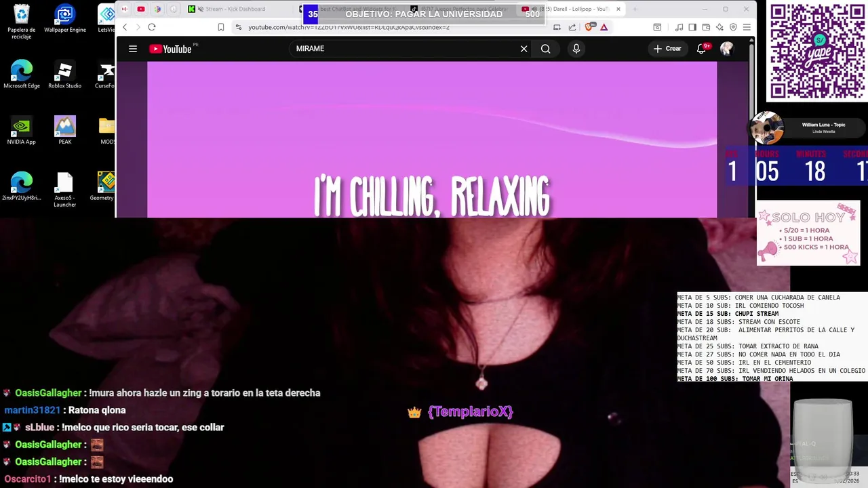Open Leo AI assistant icon
The width and height of the screenshot is (868, 488).
click(719, 27)
